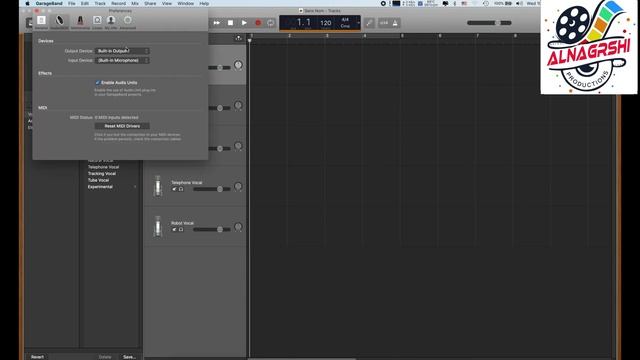The image size is (640, 360).
Task: Click the Delete button in the library
Action: [105, 357]
